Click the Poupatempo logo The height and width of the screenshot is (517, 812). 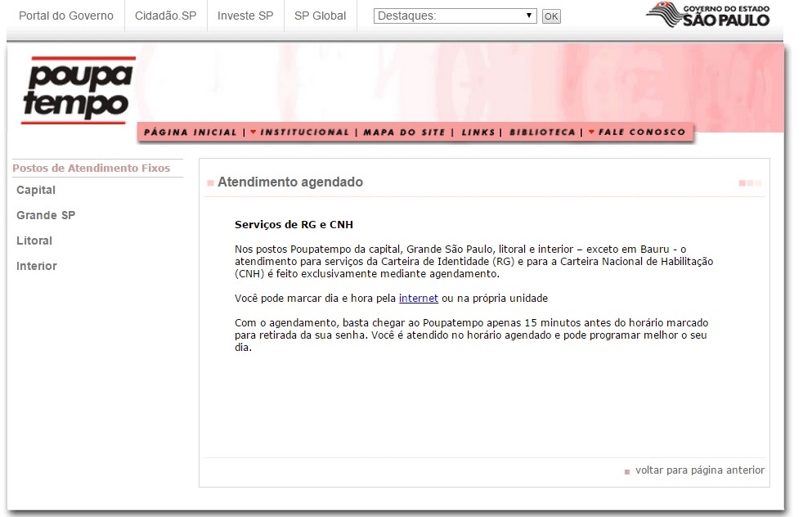(x=78, y=90)
